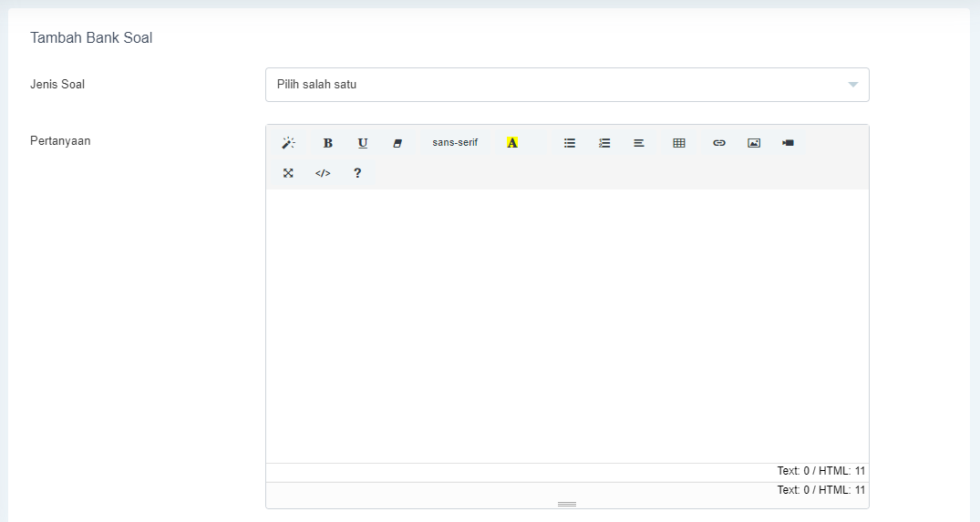
Task: Open the editor help dialog
Action: [357, 173]
